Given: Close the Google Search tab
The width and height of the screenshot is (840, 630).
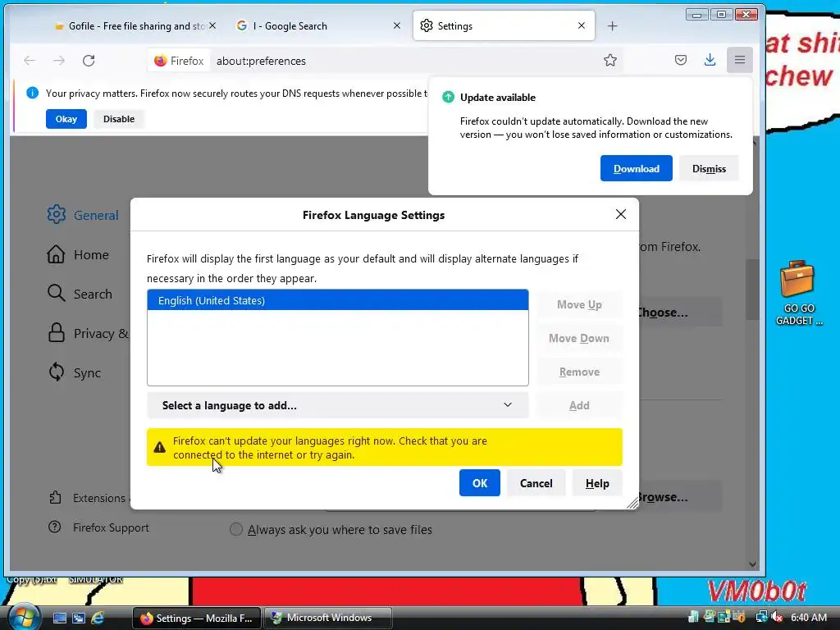Looking at the screenshot, I should [397, 25].
